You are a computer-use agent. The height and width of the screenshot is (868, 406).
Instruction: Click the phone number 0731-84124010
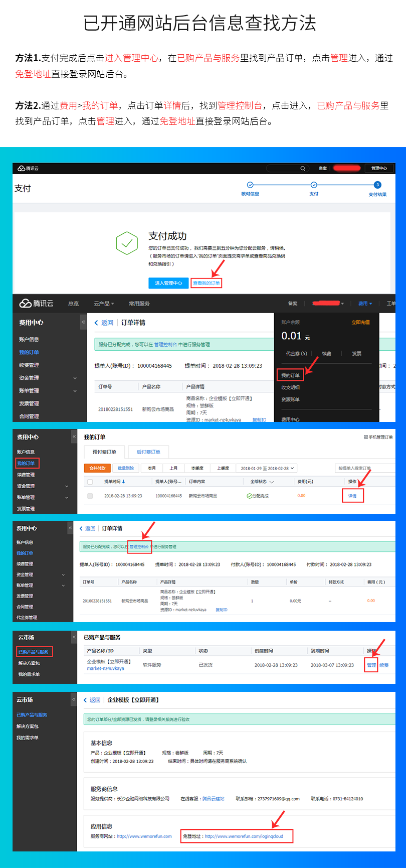click(x=348, y=799)
